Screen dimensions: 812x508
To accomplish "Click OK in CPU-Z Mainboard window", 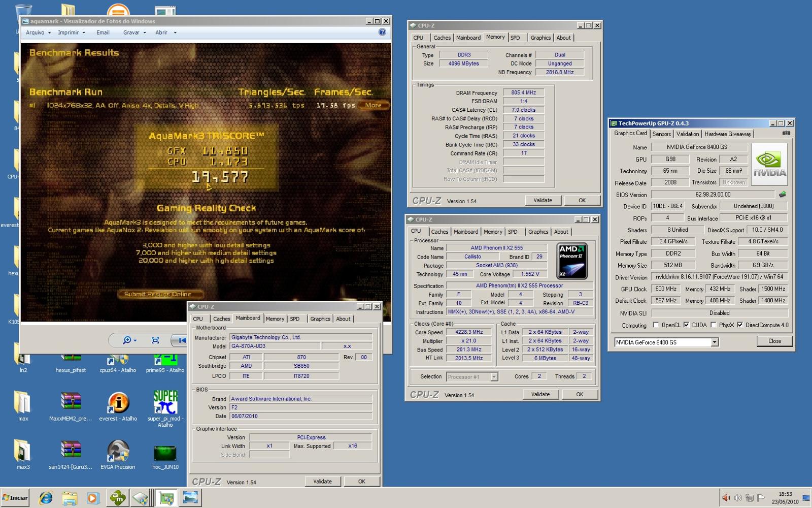I will coord(361,482).
